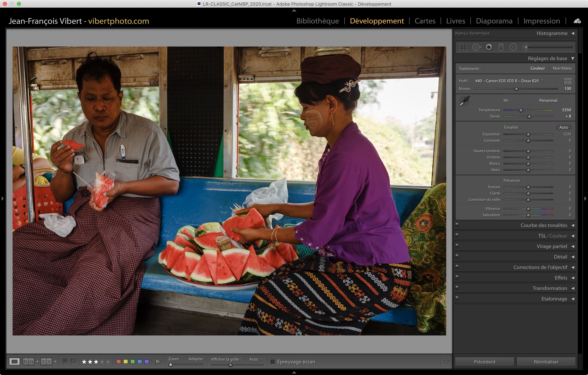588x375 pixels.
Task: Choose the Graduated Filter tool
Action: click(x=501, y=47)
